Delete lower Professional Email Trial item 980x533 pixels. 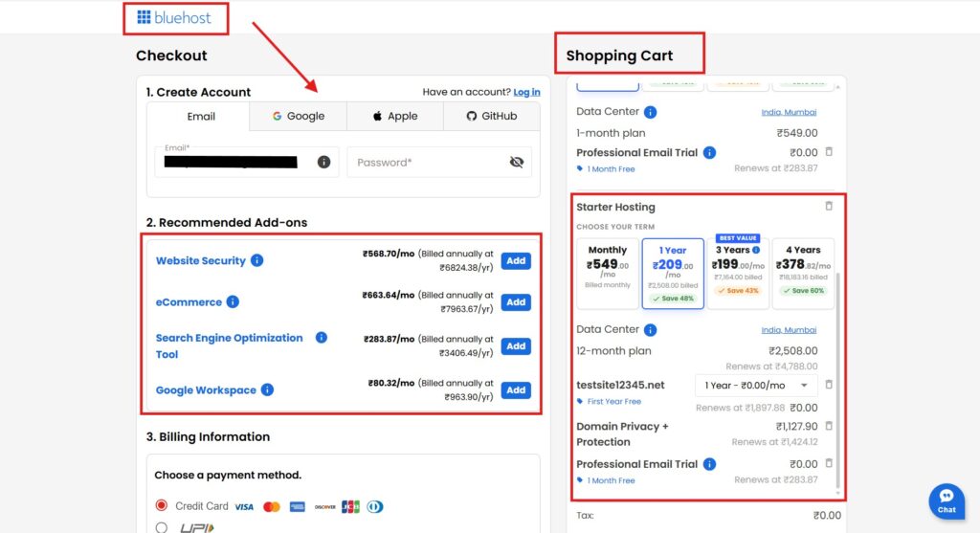point(829,464)
